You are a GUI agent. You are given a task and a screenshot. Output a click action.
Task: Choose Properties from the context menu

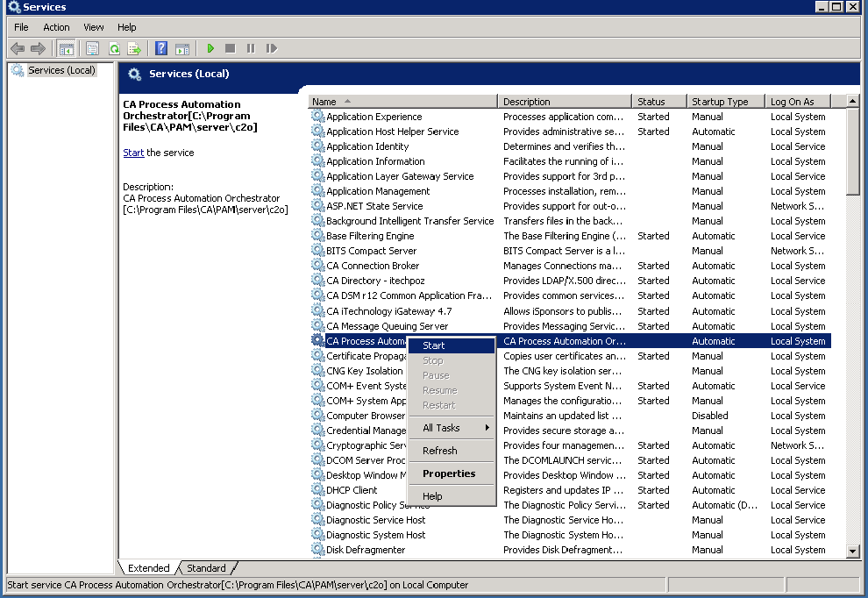[449, 473]
